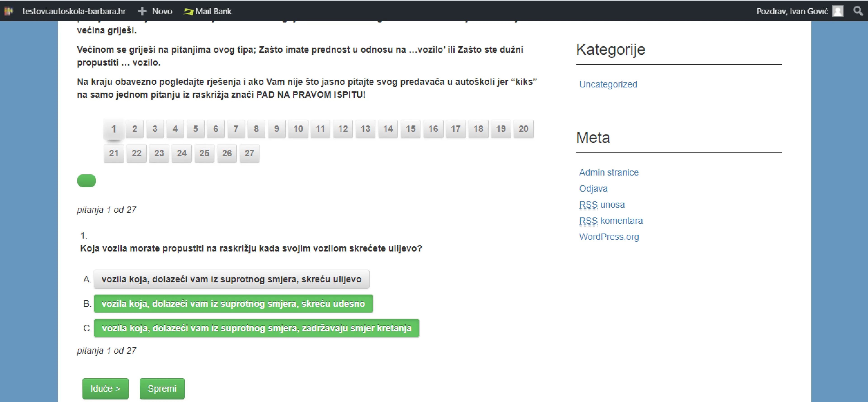Screen dimensions: 868x402
Task: Click the Iduće > next button
Action: 105,388
